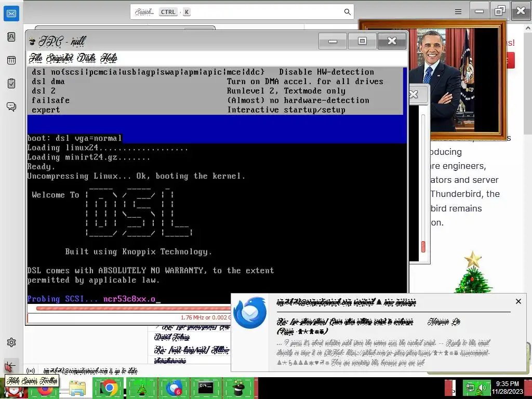The width and height of the screenshot is (532, 399).
Task: Open the Address Book space icon
Action: 11,37
